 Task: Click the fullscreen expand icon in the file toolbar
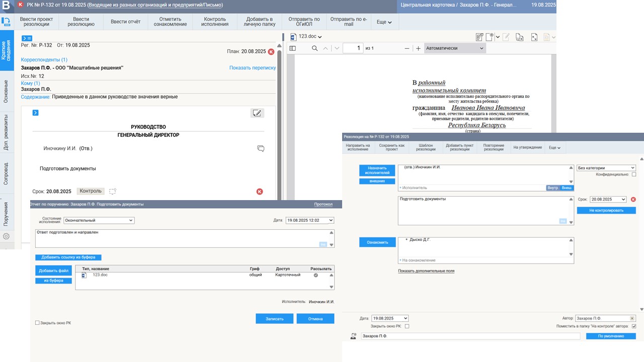point(534,37)
